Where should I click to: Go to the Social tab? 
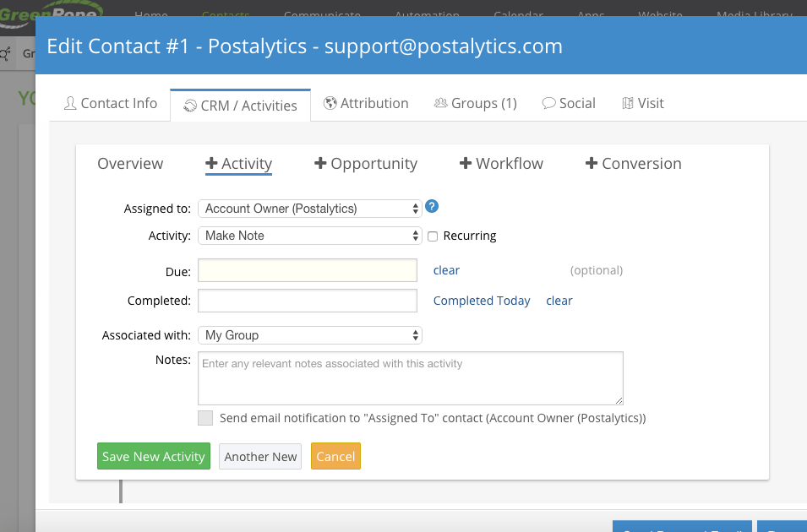coord(569,103)
